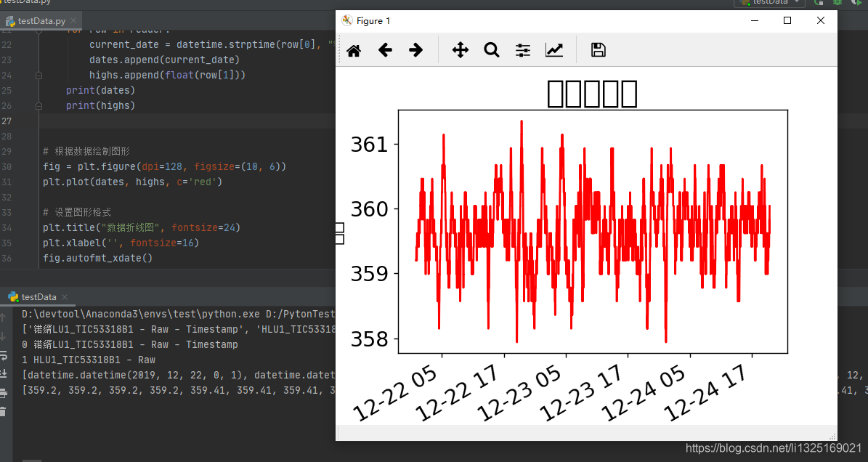This screenshot has height=462, width=868.
Task: Click the y-axis tick label 359
Action: pos(369,274)
